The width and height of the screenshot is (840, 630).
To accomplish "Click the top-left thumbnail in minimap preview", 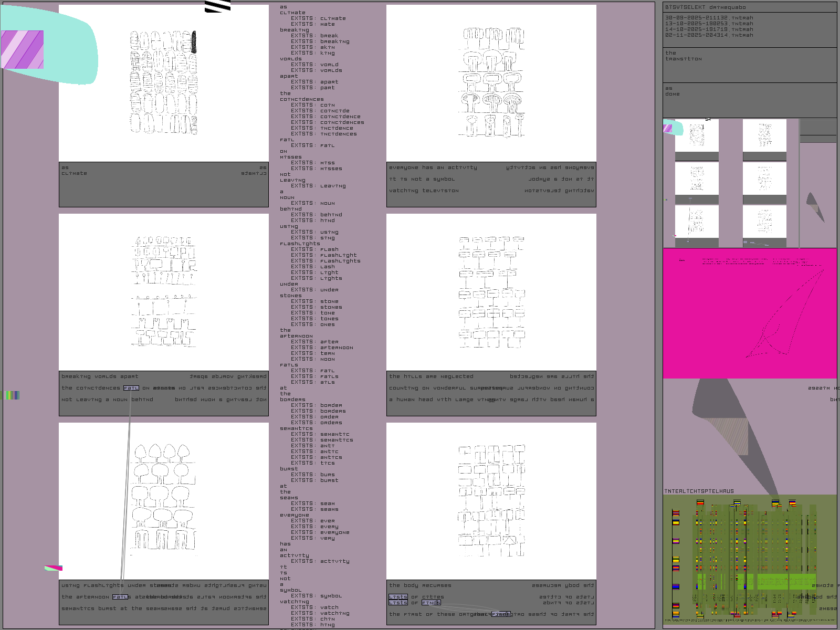I will 697,135.
